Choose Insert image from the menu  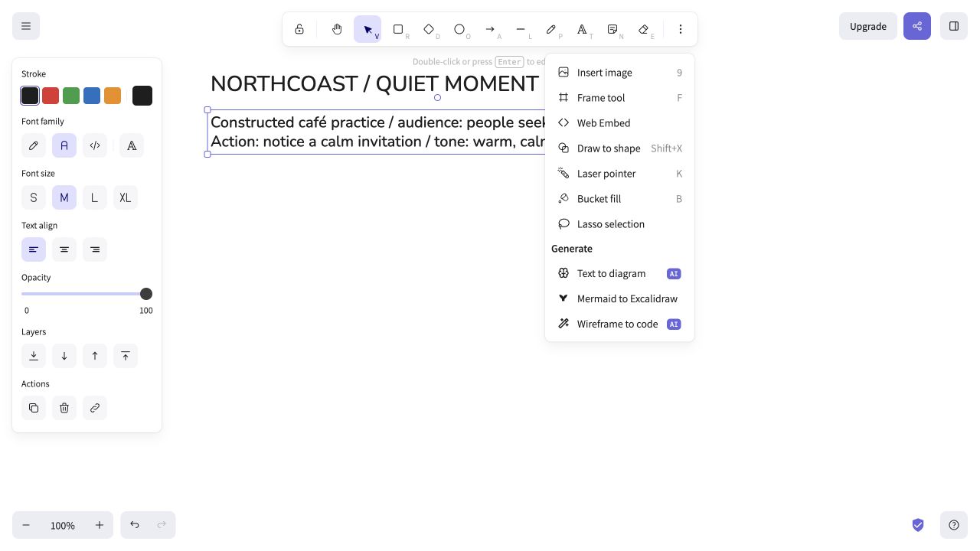coord(619,73)
